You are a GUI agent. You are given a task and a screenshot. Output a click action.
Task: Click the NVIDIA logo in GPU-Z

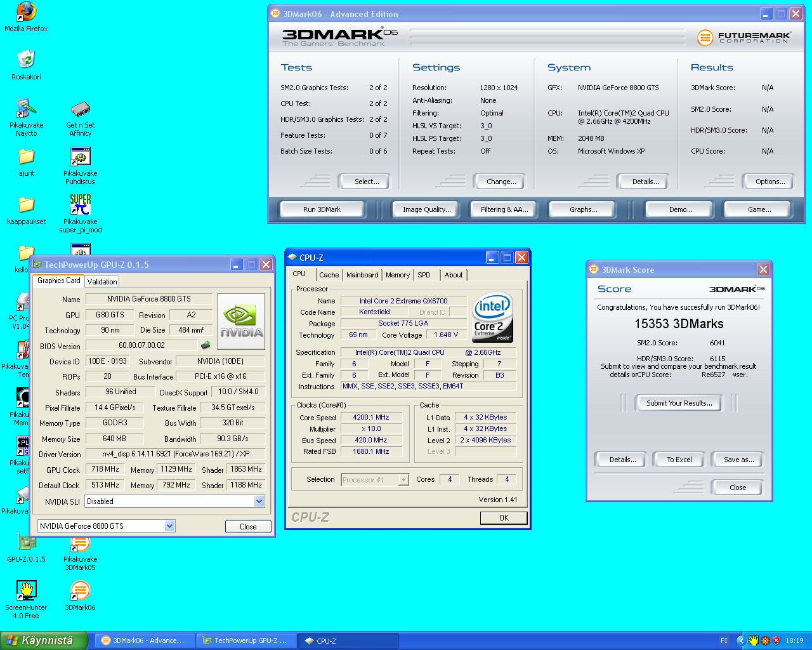pyautogui.click(x=241, y=321)
